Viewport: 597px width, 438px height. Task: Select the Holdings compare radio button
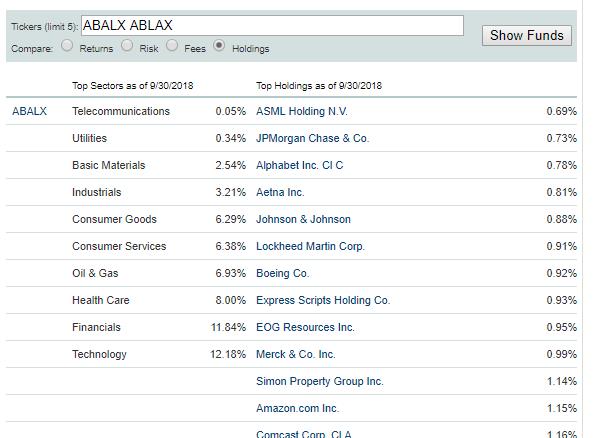[x=219, y=46]
